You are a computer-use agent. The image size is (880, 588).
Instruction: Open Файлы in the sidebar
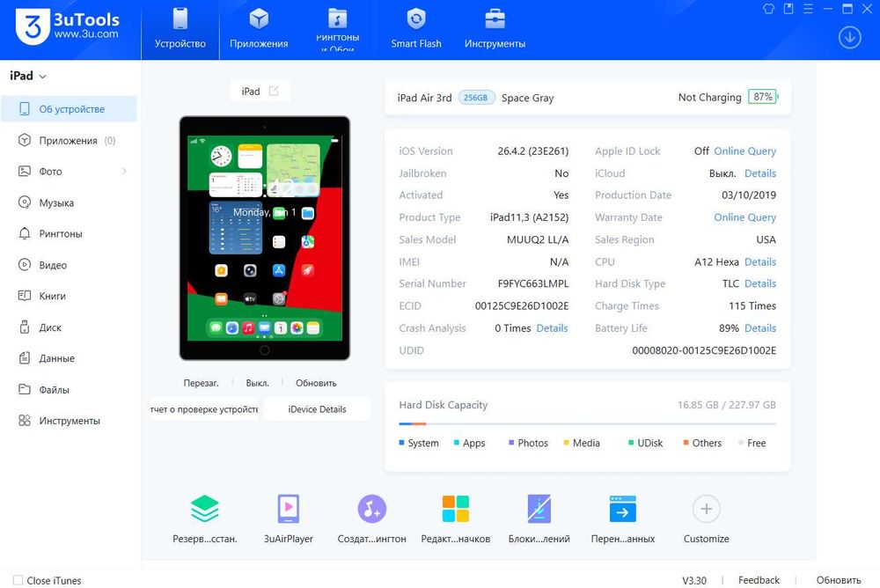pos(69,390)
